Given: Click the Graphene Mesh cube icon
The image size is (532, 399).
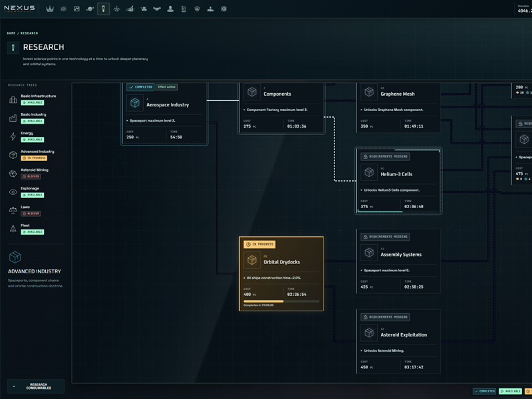Looking at the screenshot, I should coord(369,92).
